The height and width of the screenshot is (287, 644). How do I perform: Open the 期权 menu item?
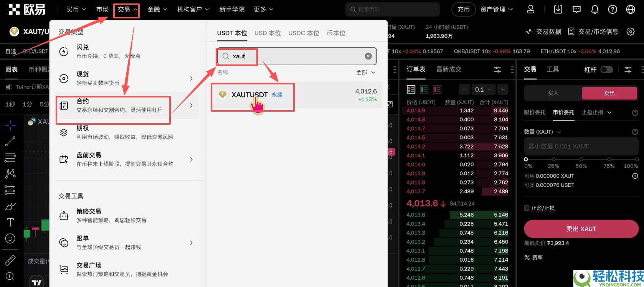point(127,132)
